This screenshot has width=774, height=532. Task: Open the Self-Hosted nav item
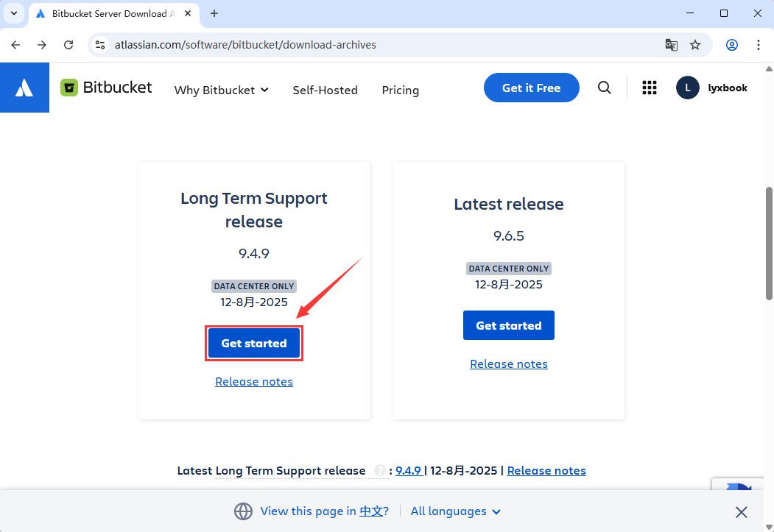pyautogui.click(x=325, y=91)
